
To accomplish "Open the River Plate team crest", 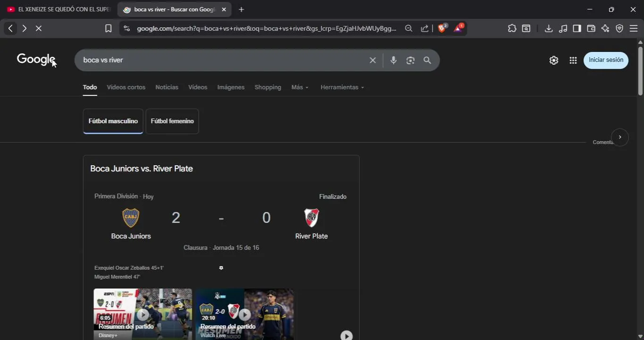I will 311,218.
